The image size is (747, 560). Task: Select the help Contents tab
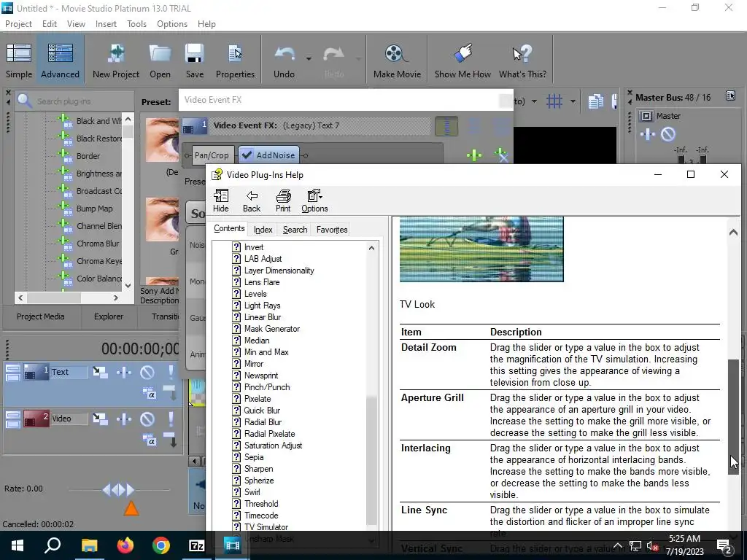tap(229, 228)
